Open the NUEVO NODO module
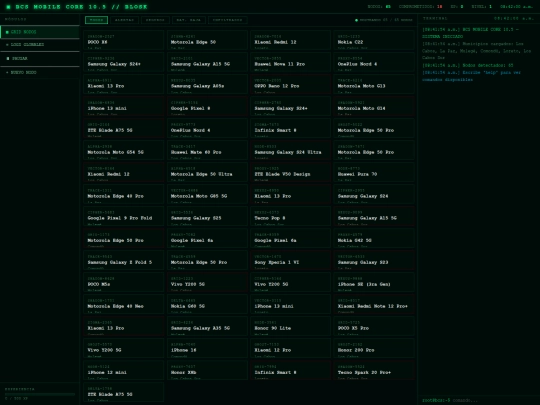Image resolution: width=540 pixels, height=405 pixels. 40,73
